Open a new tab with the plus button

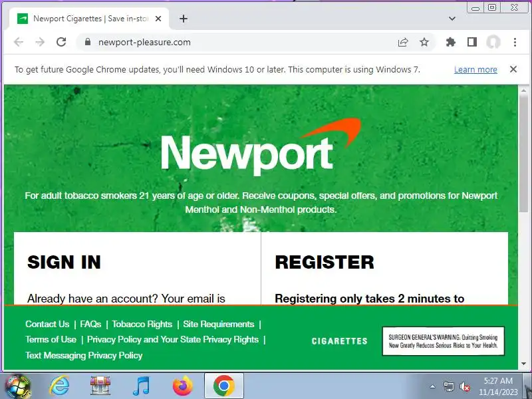pos(184,19)
